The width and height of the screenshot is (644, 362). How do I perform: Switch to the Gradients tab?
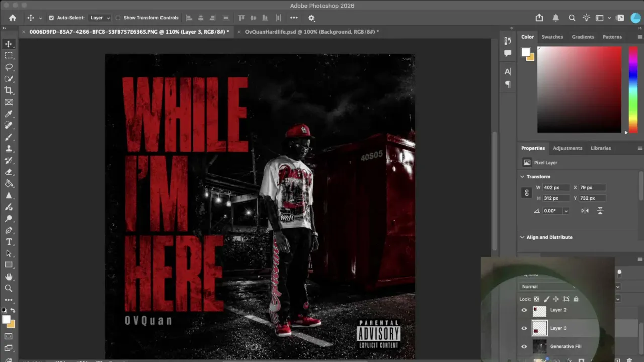point(583,37)
